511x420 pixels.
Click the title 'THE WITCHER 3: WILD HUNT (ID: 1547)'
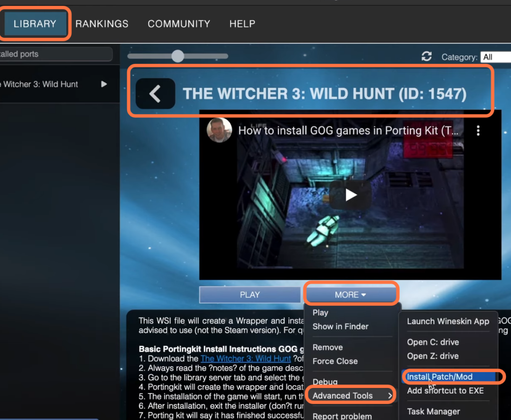coord(324,94)
